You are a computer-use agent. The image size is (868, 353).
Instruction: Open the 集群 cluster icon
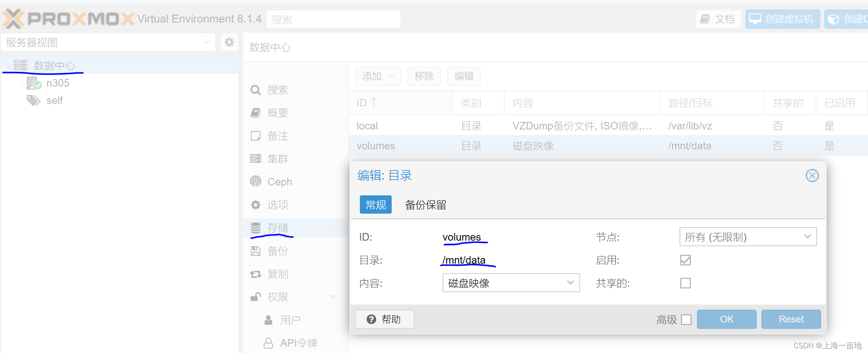point(256,159)
